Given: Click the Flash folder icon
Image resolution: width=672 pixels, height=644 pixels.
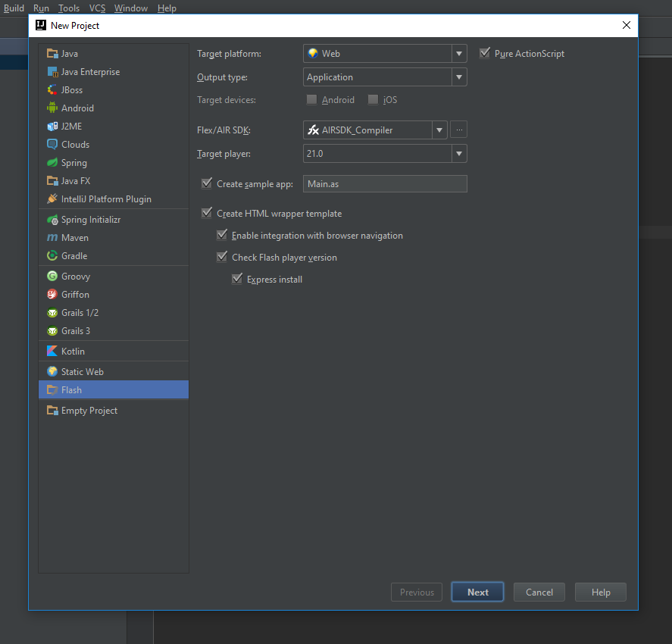Looking at the screenshot, I should tap(52, 390).
